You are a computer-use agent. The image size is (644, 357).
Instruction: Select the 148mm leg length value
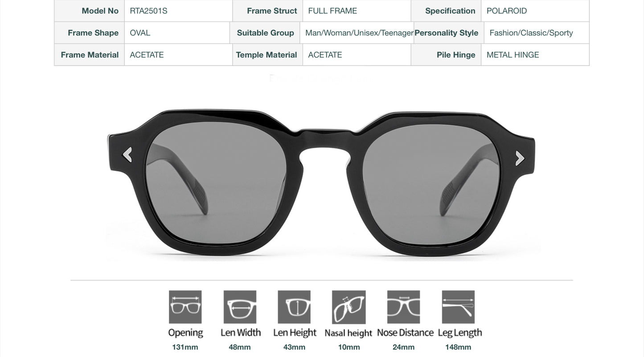(458, 347)
